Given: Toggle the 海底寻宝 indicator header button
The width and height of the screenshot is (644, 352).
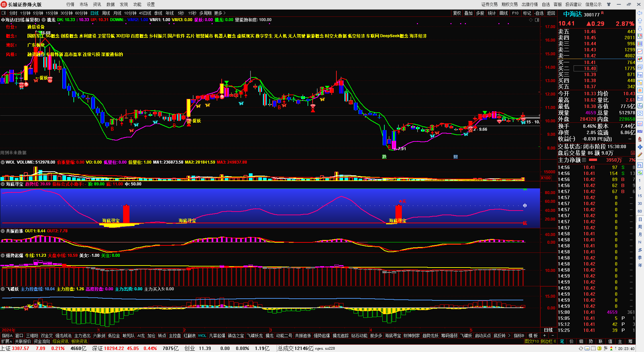Looking at the screenshot, I should (3, 184).
